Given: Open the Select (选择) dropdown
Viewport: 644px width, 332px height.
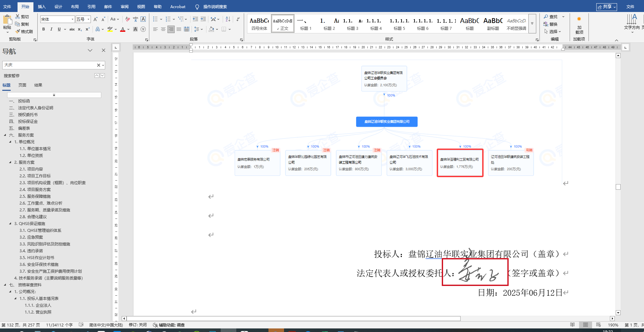Looking at the screenshot, I should point(552,31).
